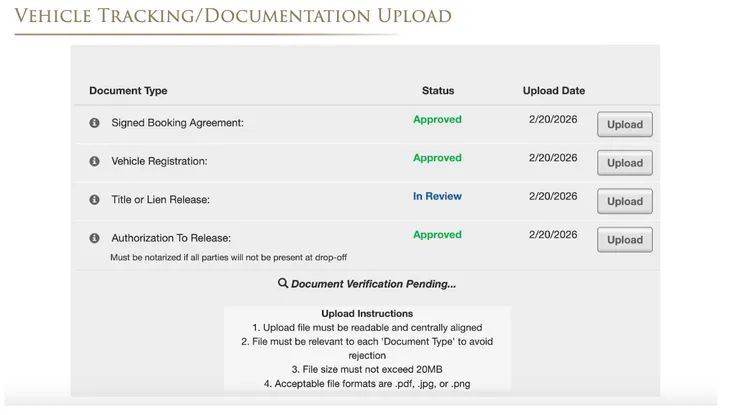Click the Title or Lien Release label

[x=160, y=200]
